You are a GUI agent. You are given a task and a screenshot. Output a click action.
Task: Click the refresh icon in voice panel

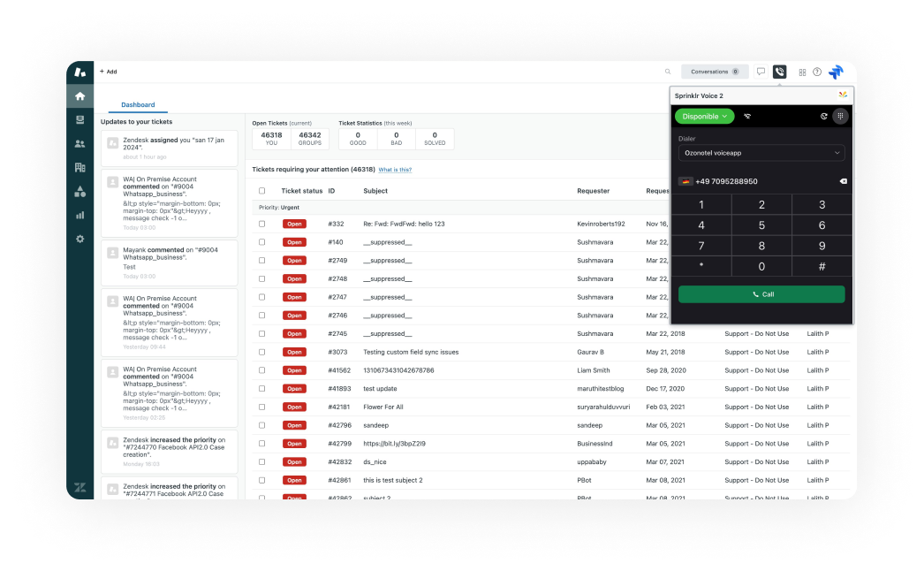pos(823,116)
